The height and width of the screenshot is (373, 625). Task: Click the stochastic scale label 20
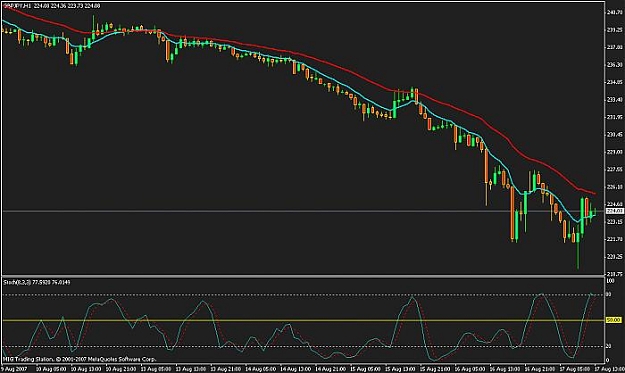click(609, 346)
